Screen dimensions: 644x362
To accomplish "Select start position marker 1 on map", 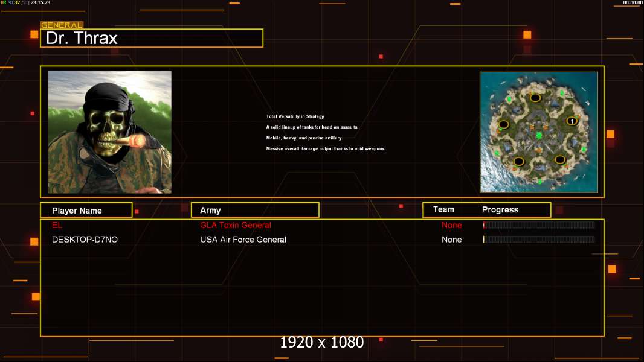I will 572,121.
